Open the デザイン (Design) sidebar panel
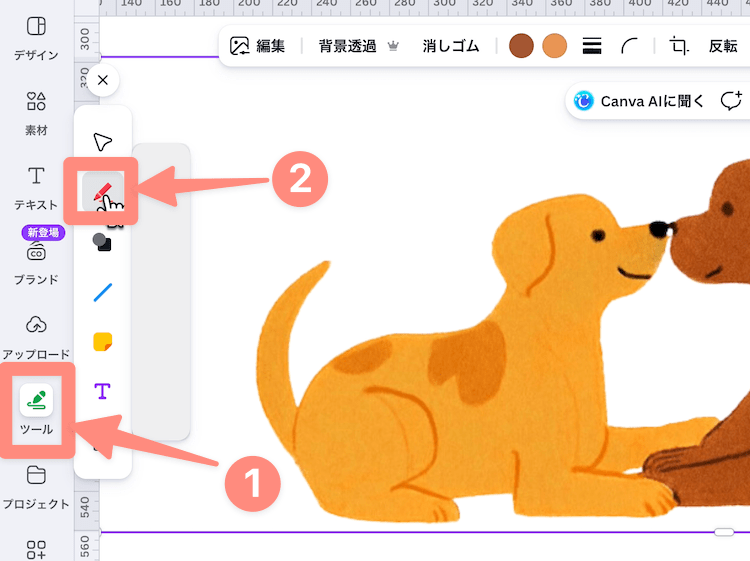The height and width of the screenshot is (561, 750). pos(36,38)
